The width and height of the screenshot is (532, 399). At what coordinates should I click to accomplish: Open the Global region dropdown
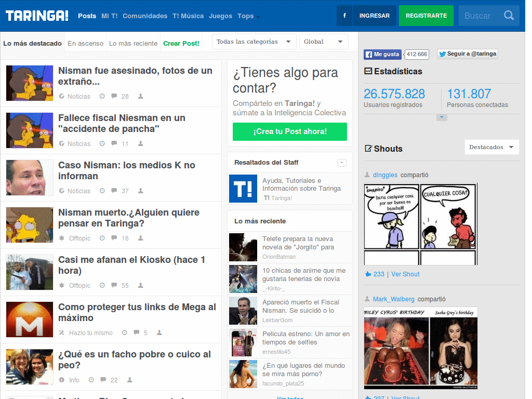pyautogui.click(x=324, y=42)
